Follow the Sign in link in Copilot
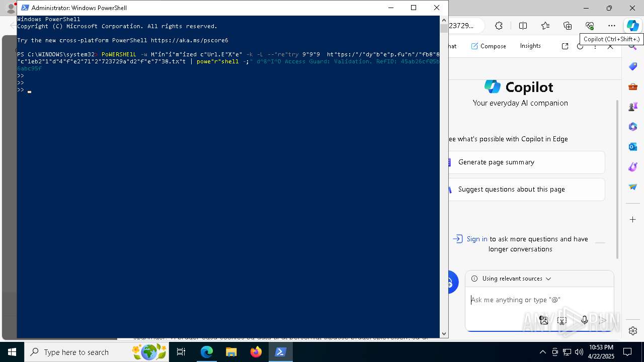Viewport: 644px width, 362px height. (476, 239)
